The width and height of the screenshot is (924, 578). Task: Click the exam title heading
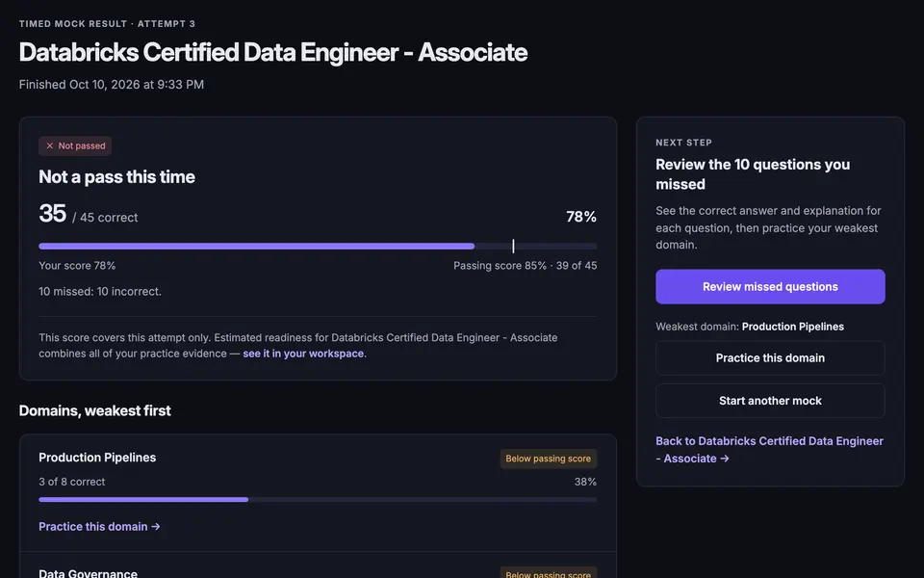[x=272, y=52]
